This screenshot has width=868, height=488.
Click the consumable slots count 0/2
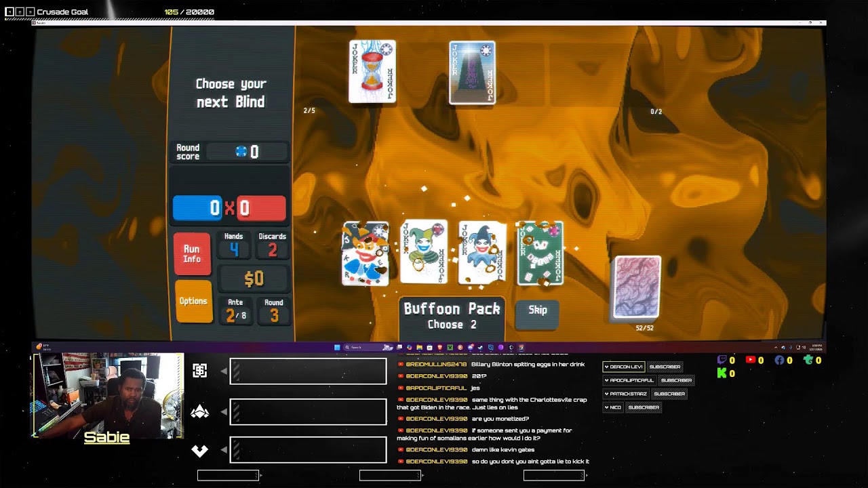coord(656,111)
